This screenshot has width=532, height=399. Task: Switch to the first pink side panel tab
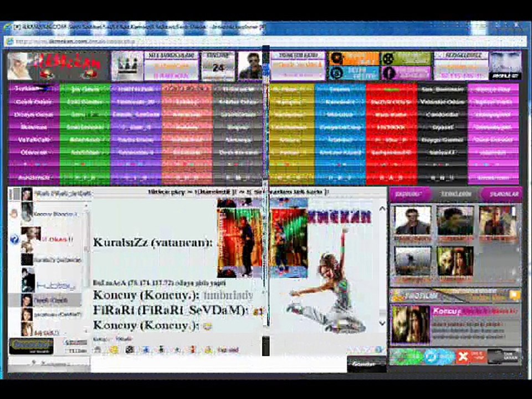(411, 194)
